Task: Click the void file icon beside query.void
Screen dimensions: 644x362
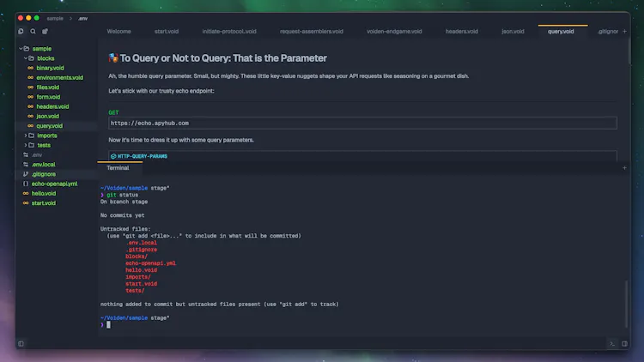Action: click(x=30, y=126)
